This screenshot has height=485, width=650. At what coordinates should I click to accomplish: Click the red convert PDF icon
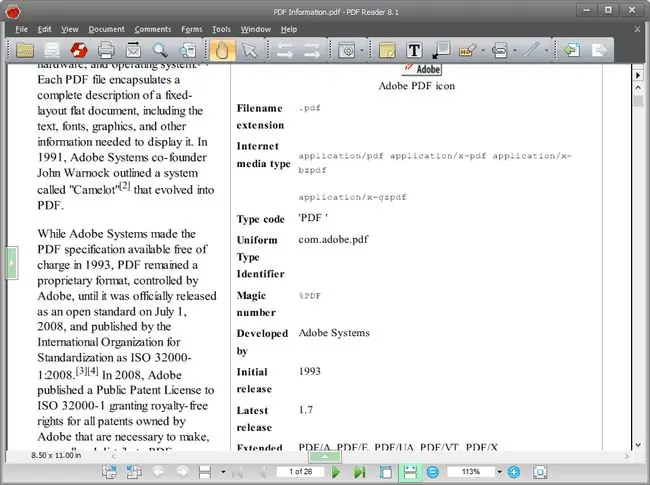pos(79,50)
